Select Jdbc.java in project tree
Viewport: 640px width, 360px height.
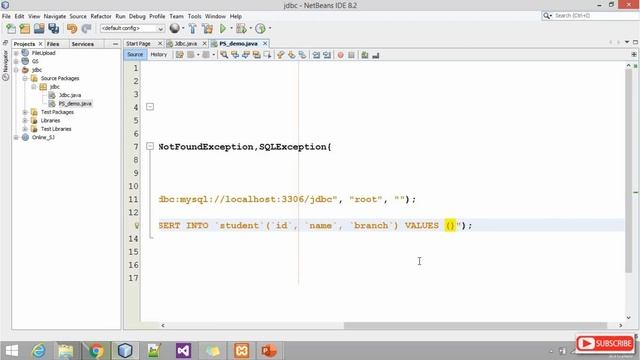(70, 95)
